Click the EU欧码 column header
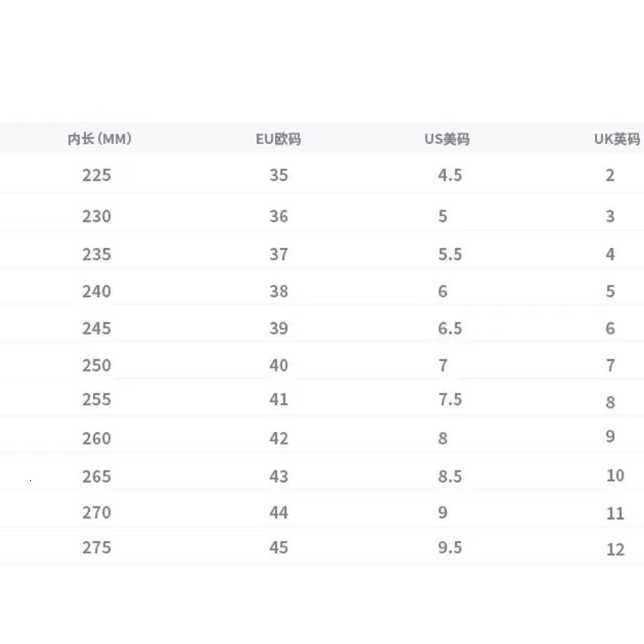644x644 pixels. click(x=278, y=139)
